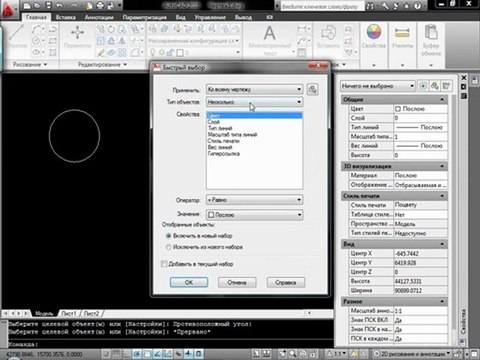Screen dimensions: 480x360
Task: Open the Вывод ribbon tab
Action: pos(243,17)
